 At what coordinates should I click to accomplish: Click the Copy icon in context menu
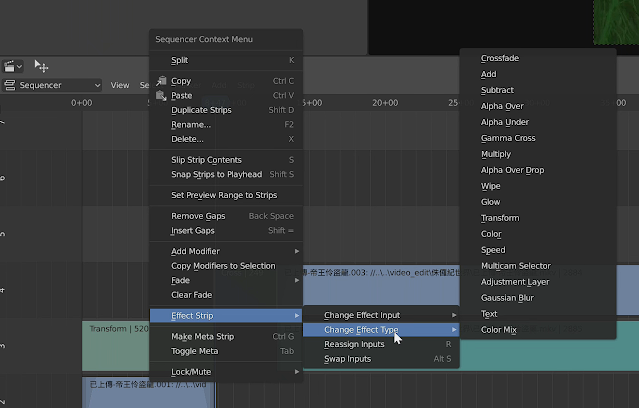(160, 81)
